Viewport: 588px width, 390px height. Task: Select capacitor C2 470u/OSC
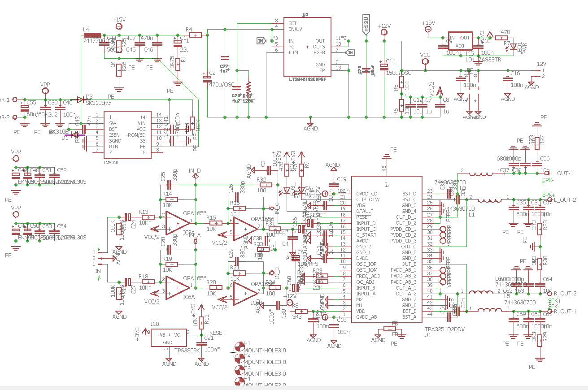click(x=207, y=78)
